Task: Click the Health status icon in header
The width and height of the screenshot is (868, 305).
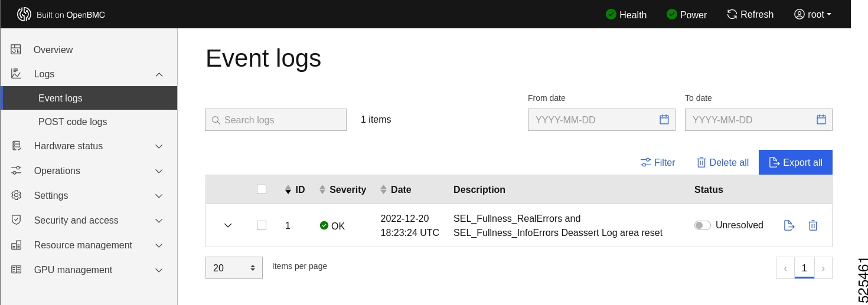Action: click(x=611, y=14)
